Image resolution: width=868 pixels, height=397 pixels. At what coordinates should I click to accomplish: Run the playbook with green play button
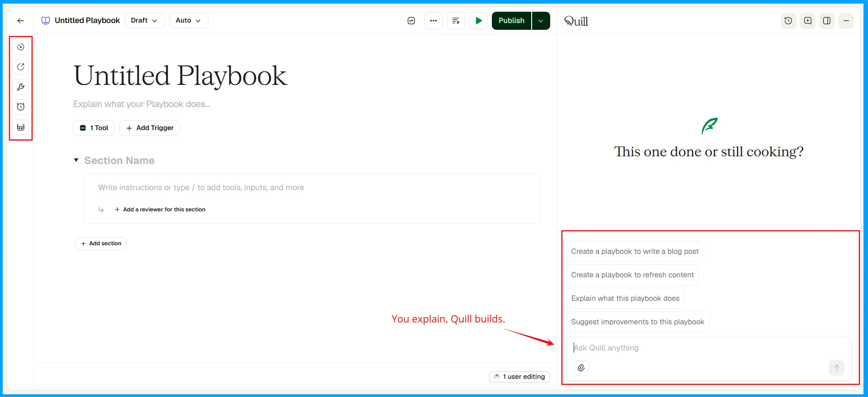pyautogui.click(x=478, y=21)
